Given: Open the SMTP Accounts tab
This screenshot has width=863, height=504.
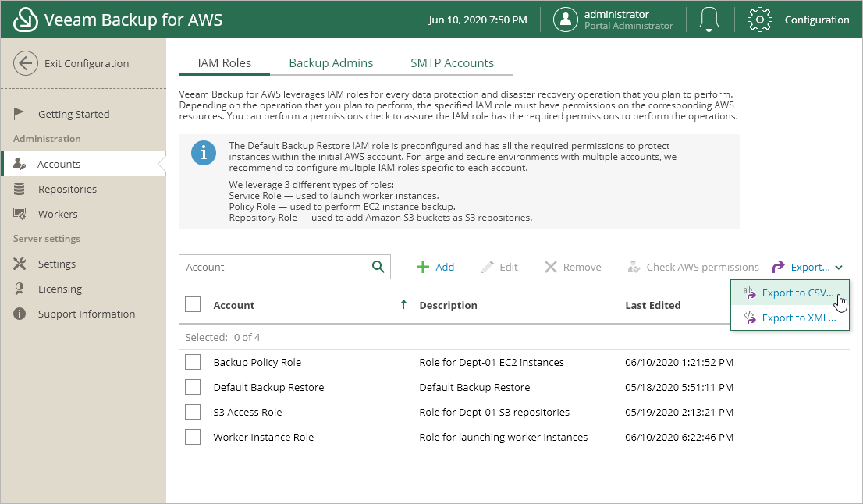Looking at the screenshot, I should tap(452, 63).
